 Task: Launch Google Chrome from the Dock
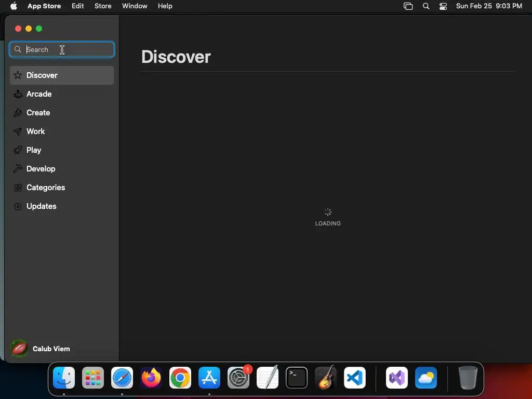[x=180, y=378]
